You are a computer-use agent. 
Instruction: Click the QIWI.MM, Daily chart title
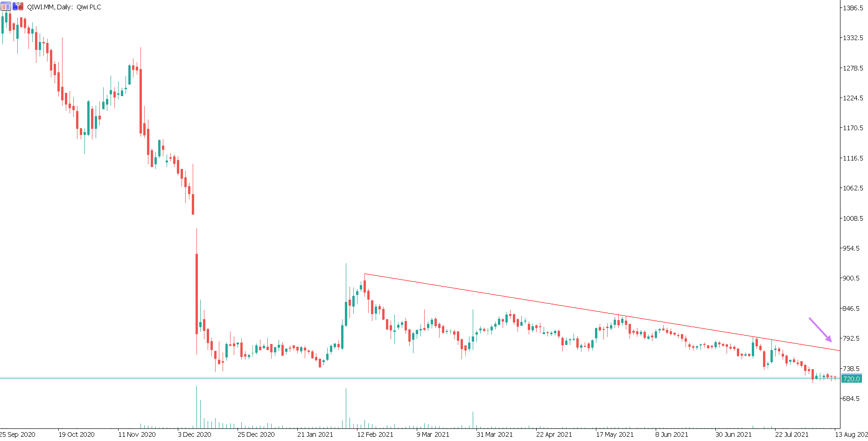tap(64, 7)
